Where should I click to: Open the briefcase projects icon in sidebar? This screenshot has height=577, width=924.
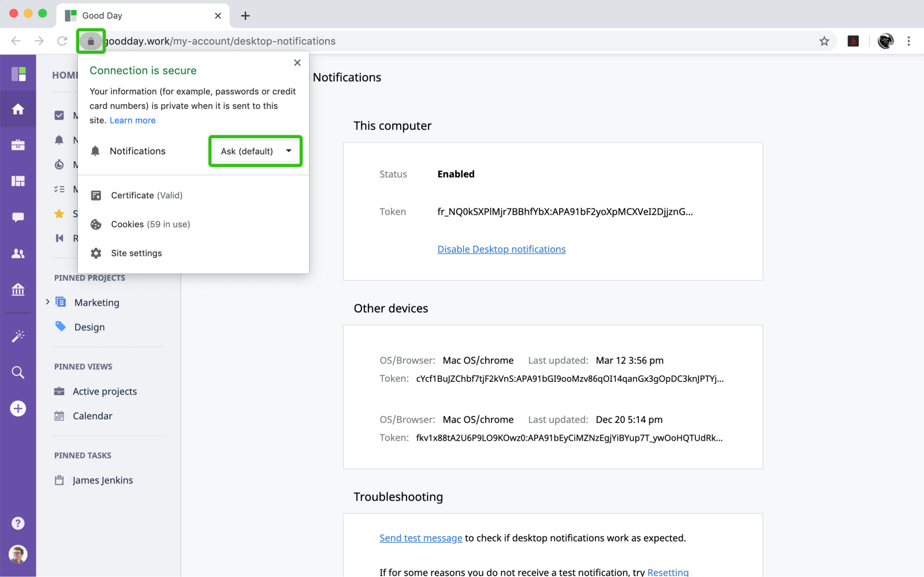point(18,145)
